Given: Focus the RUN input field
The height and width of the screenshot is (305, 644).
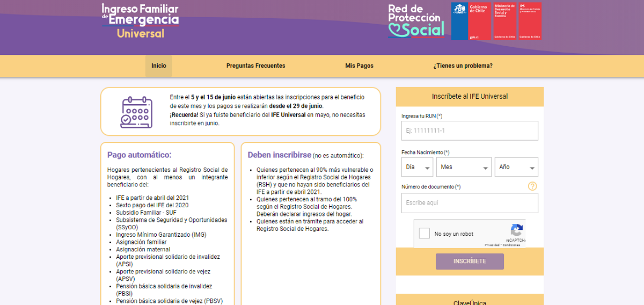Looking at the screenshot, I should [469, 130].
